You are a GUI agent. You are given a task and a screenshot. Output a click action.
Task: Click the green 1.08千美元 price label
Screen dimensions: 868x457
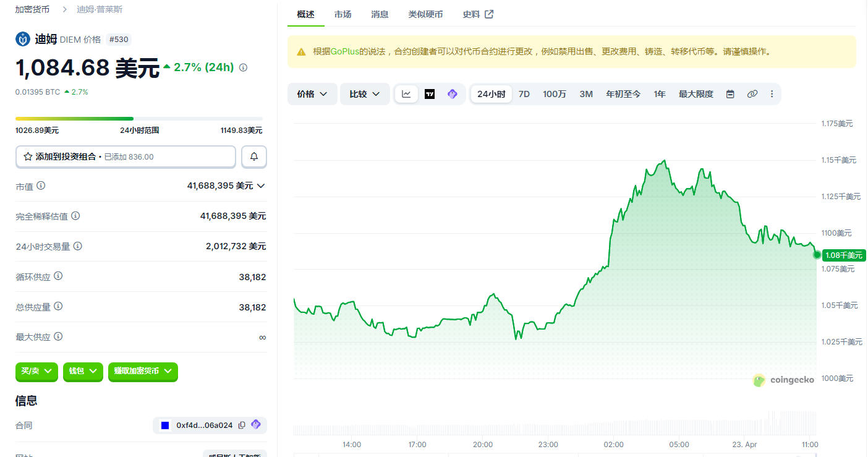tap(844, 255)
